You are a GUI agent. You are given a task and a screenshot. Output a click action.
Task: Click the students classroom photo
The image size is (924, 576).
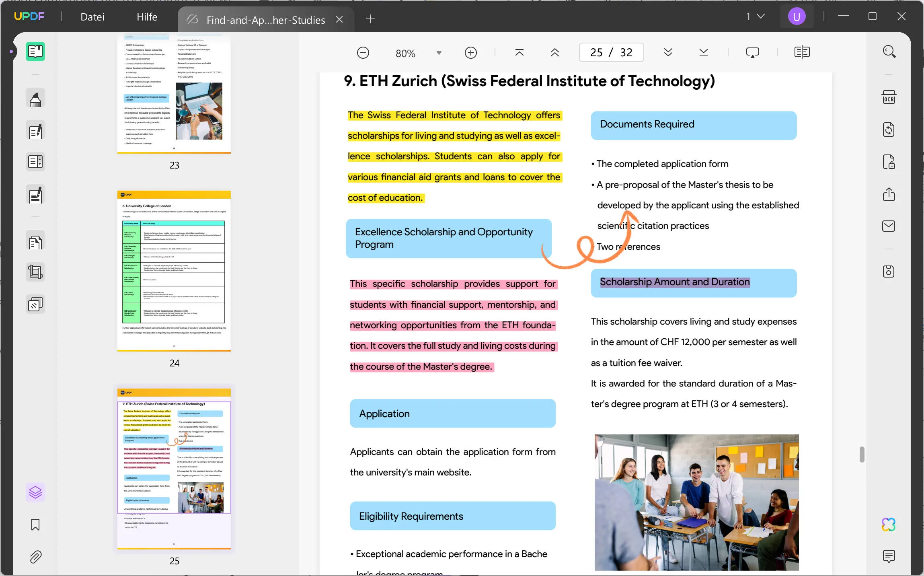[696, 502]
